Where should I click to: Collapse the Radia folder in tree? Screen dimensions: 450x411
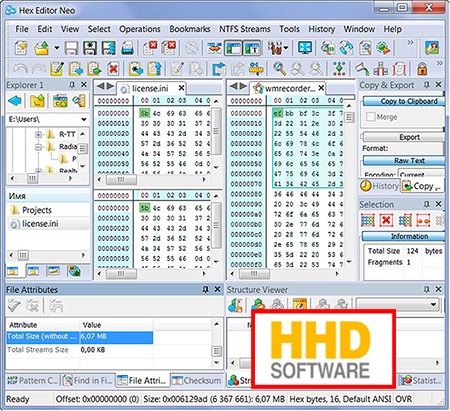[x=38, y=146]
